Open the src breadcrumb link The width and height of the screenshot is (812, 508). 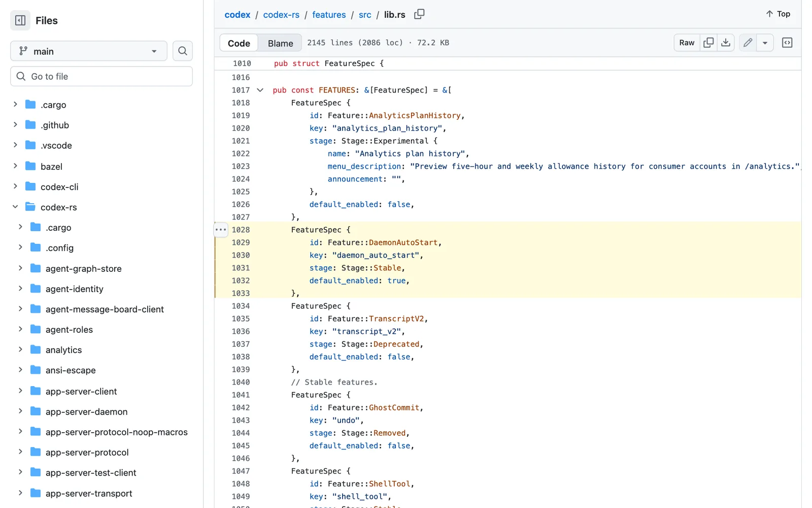[365, 15]
